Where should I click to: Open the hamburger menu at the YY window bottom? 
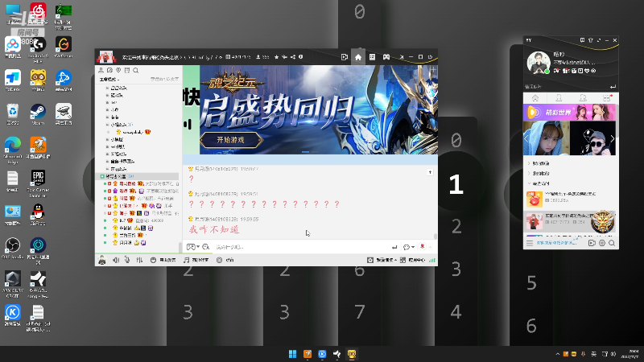point(530,244)
